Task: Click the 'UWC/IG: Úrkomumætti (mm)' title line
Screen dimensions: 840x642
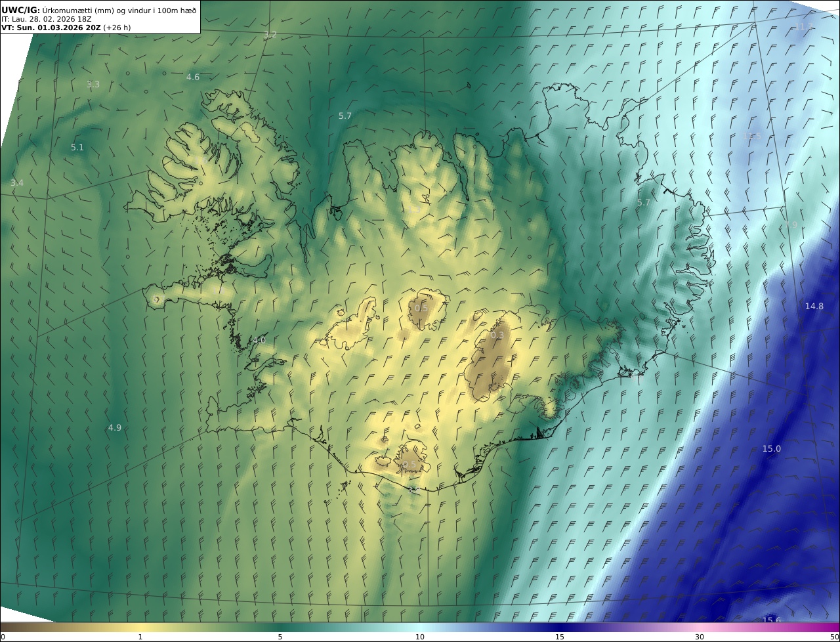Action: (98, 10)
